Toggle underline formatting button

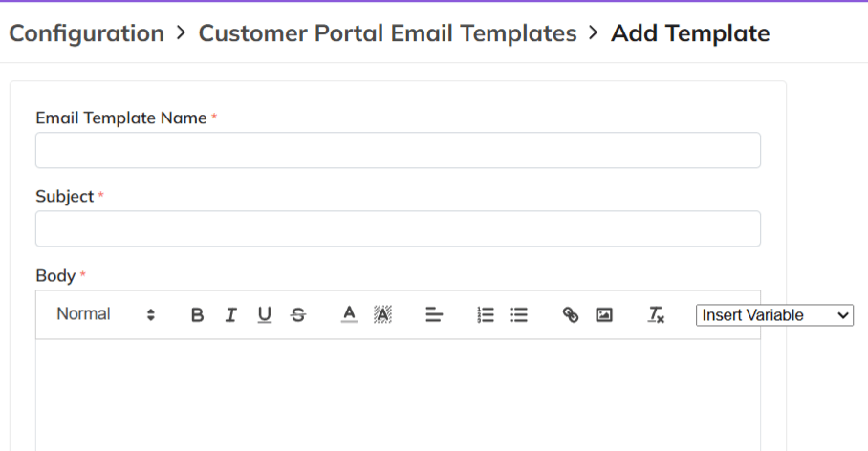tap(264, 315)
